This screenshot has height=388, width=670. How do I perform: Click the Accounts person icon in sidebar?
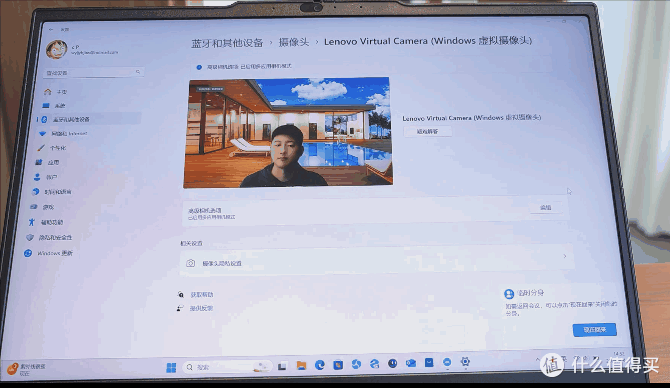point(37,176)
